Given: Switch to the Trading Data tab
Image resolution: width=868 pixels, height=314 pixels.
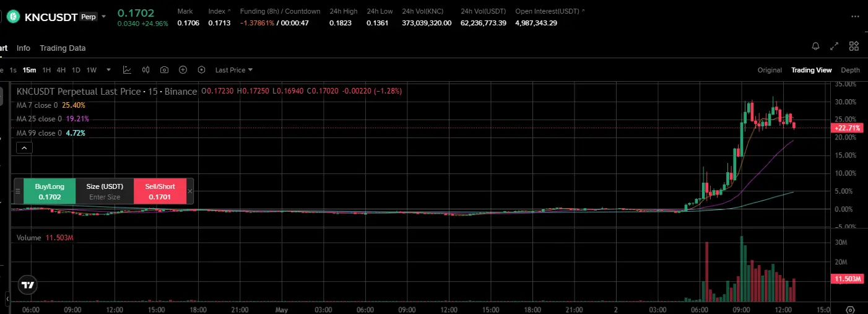Looking at the screenshot, I should coord(63,48).
